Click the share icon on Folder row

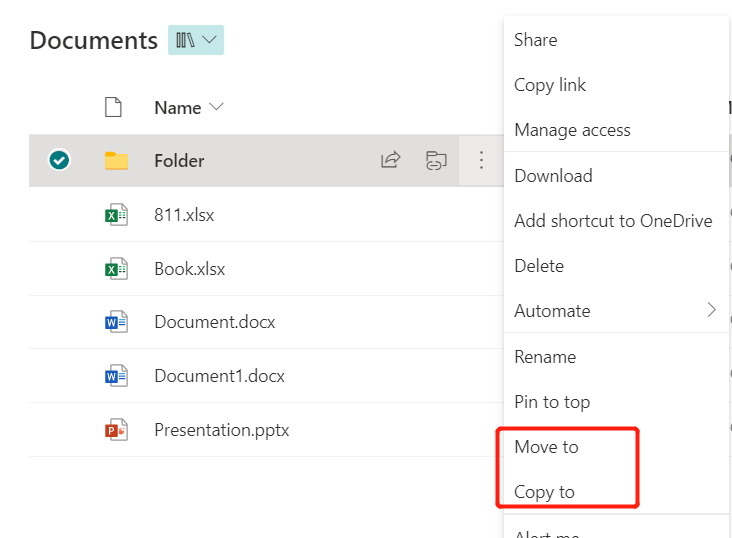391,160
